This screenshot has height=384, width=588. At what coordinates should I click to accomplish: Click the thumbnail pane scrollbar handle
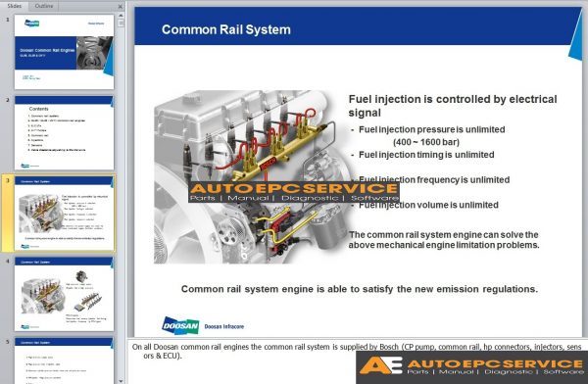coord(121,23)
